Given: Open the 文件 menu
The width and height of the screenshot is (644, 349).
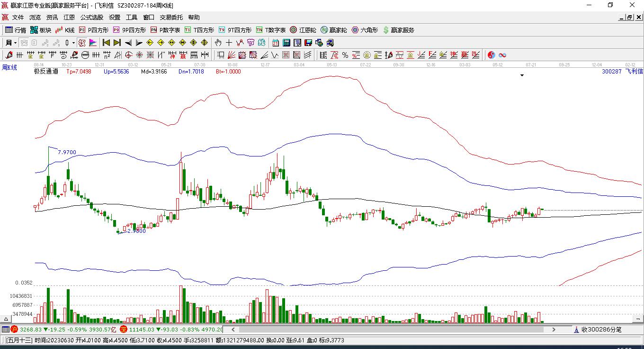Looking at the screenshot, I should point(18,18).
